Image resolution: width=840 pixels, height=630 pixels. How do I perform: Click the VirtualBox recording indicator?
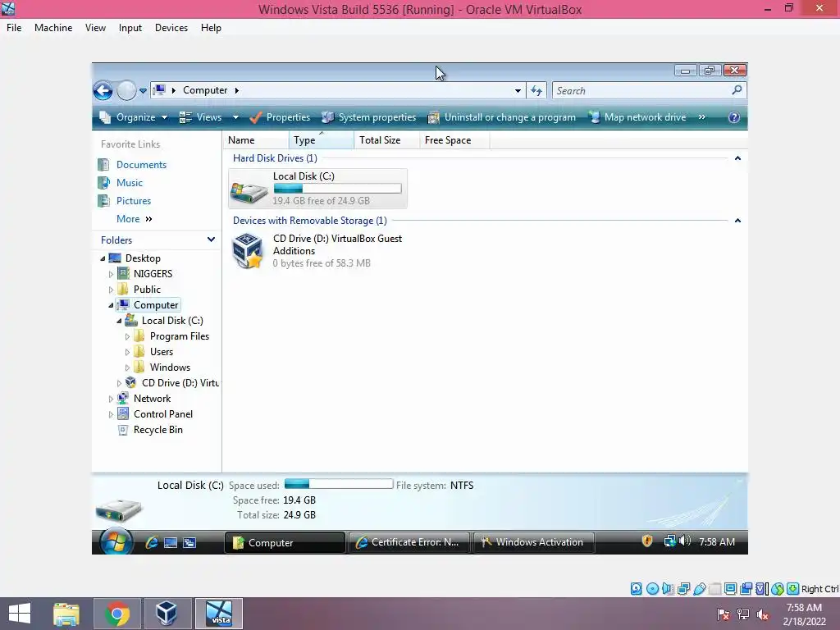pyautogui.click(x=746, y=589)
